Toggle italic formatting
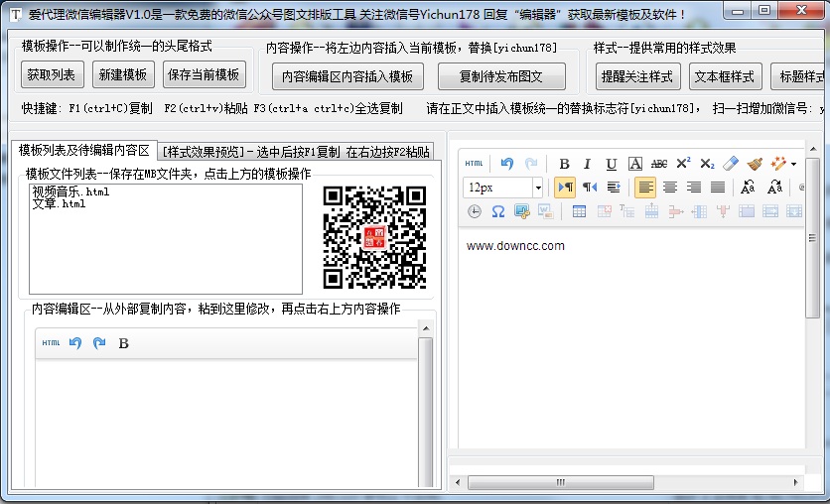The height and width of the screenshot is (504, 830). 587,164
